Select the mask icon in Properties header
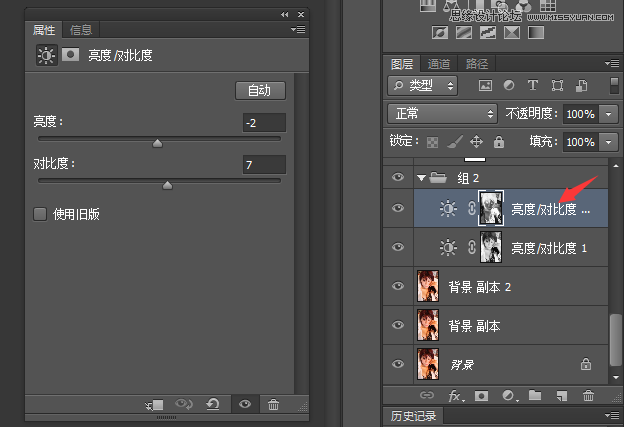624x427 pixels. [70, 55]
